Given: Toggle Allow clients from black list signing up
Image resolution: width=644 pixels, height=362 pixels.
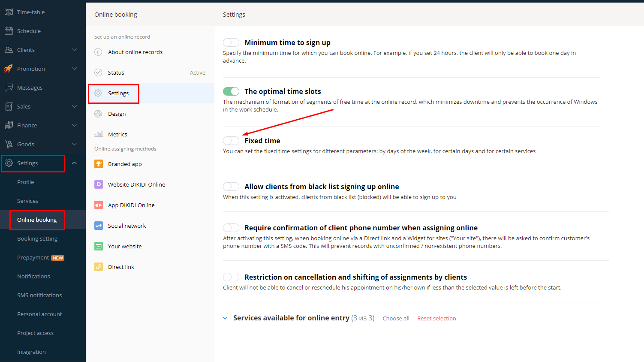Looking at the screenshot, I should [231, 187].
